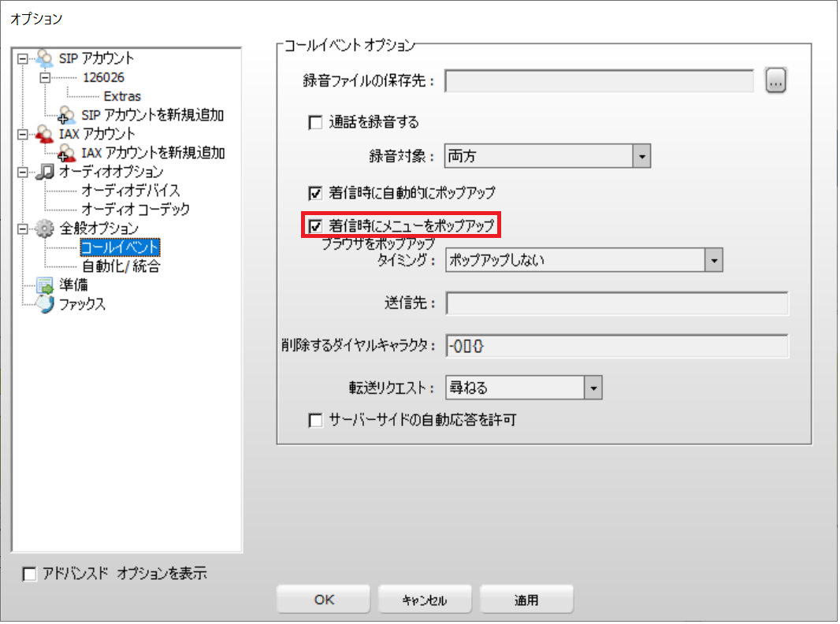Click the red IAX アカウント users icon
The height and width of the screenshot is (624, 840).
click(x=45, y=134)
